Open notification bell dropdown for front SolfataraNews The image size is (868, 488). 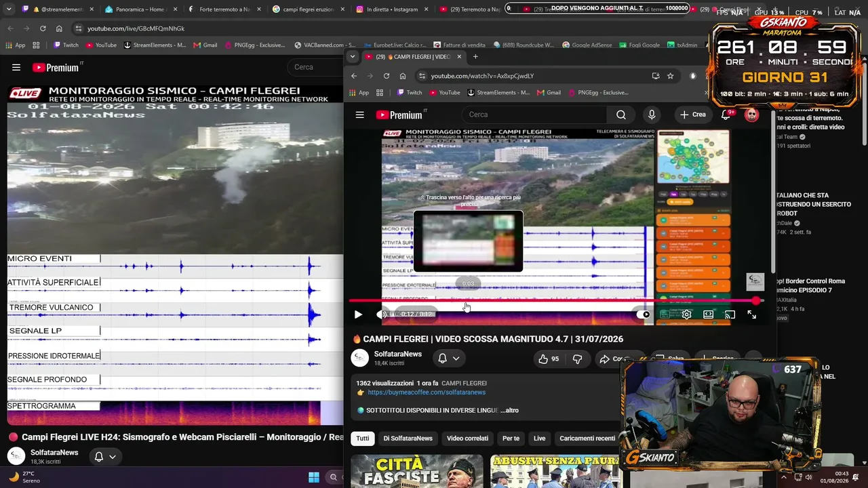click(449, 359)
